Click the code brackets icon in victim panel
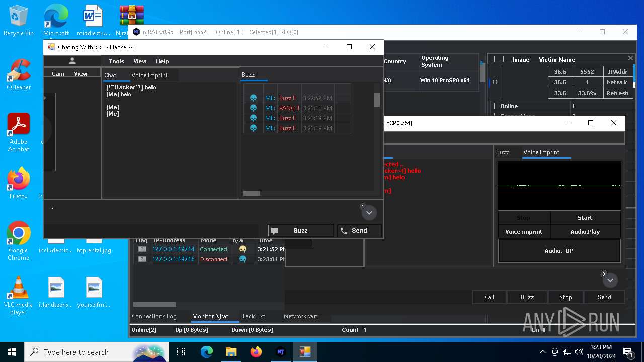Image resolution: width=644 pixels, height=362 pixels. click(495, 82)
